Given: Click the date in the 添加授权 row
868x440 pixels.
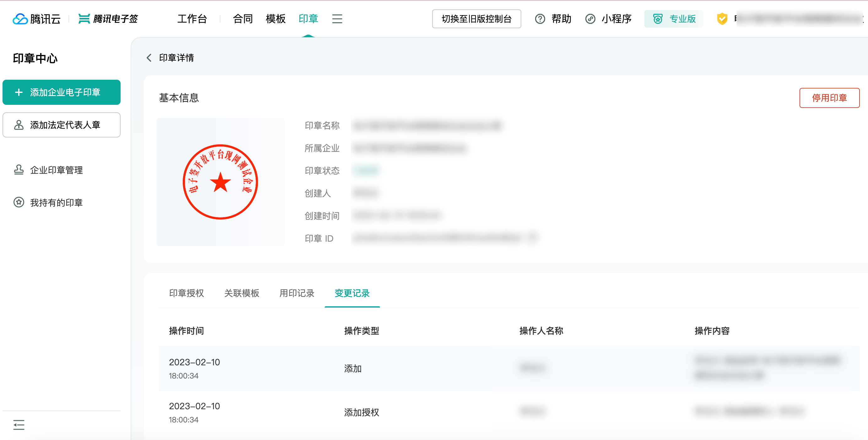Looking at the screenshot, I should [x=194, y=406].
